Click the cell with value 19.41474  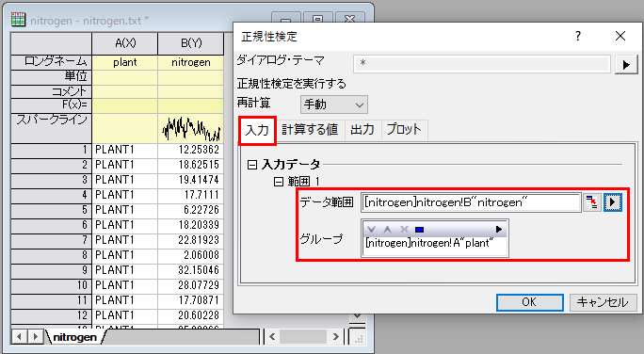tap(191, 180)
